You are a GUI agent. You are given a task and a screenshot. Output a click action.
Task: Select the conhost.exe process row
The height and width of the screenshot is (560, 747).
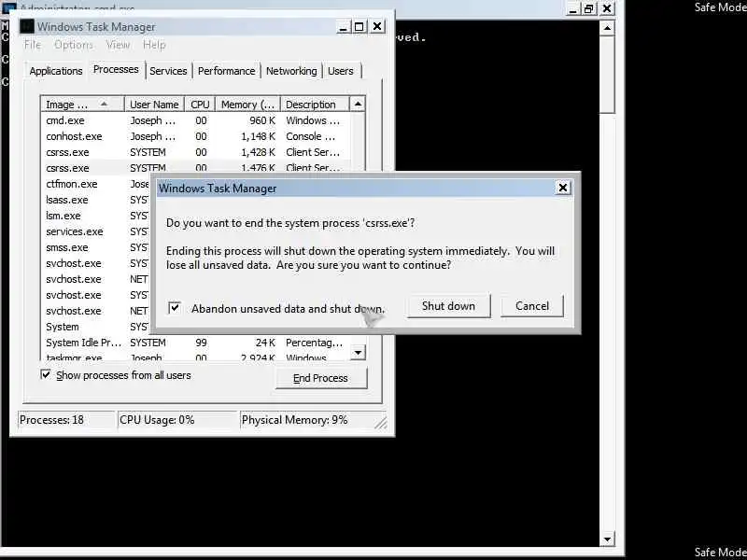coord(196,136)
